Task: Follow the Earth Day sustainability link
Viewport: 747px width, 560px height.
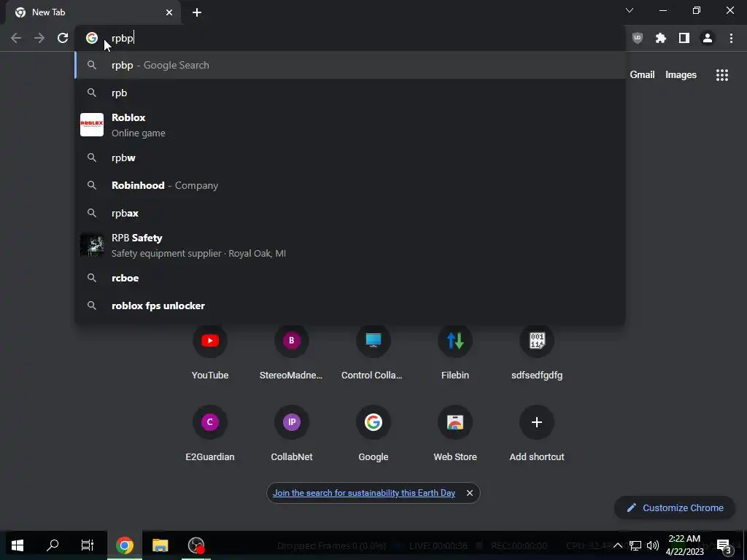Action: 364,493
